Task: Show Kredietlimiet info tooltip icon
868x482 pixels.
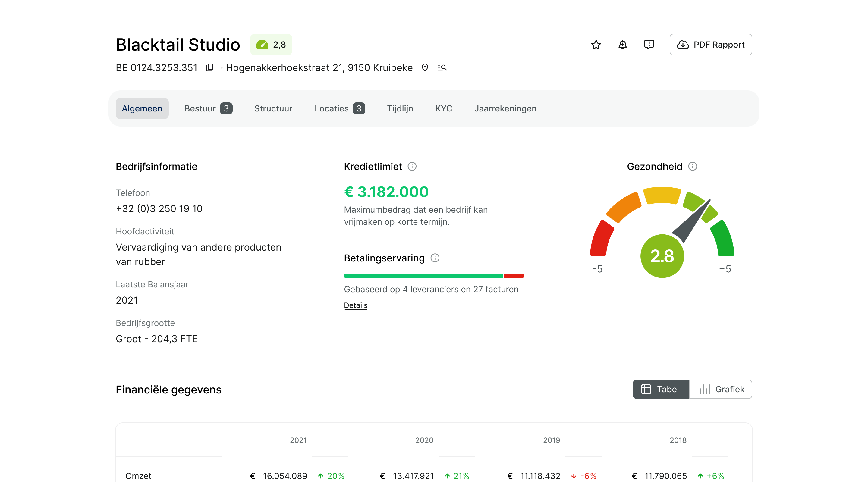Action: coord(412,166)
